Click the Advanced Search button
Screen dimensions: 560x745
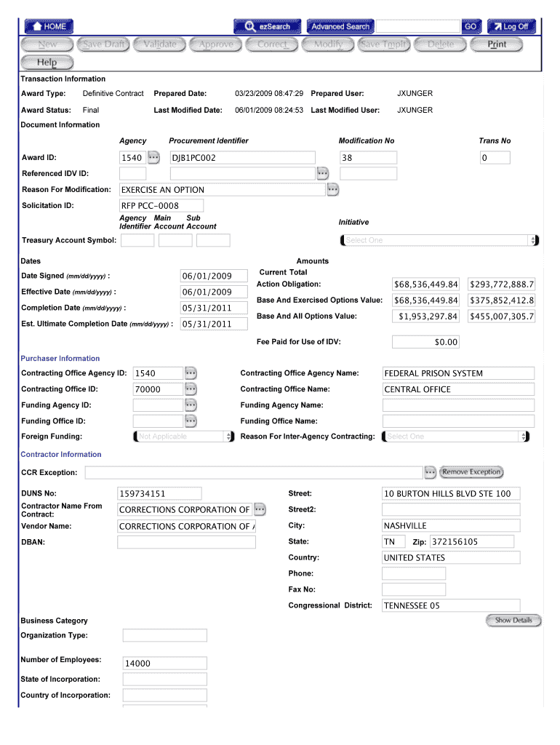pos(340,26)
